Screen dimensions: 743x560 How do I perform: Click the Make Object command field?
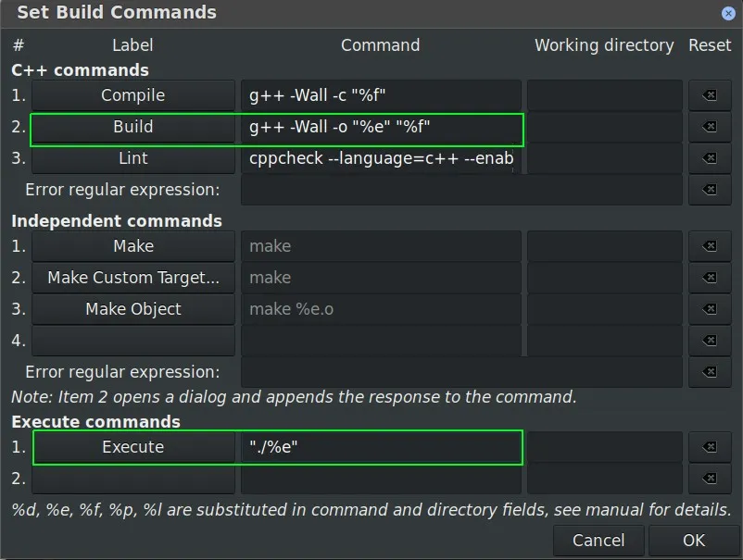[x=380, y=309]
